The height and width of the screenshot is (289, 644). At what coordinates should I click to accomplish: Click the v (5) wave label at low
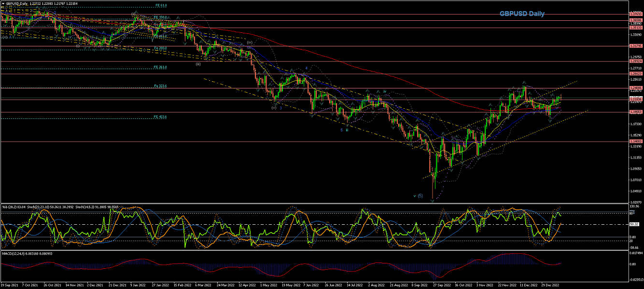(418, 196)
